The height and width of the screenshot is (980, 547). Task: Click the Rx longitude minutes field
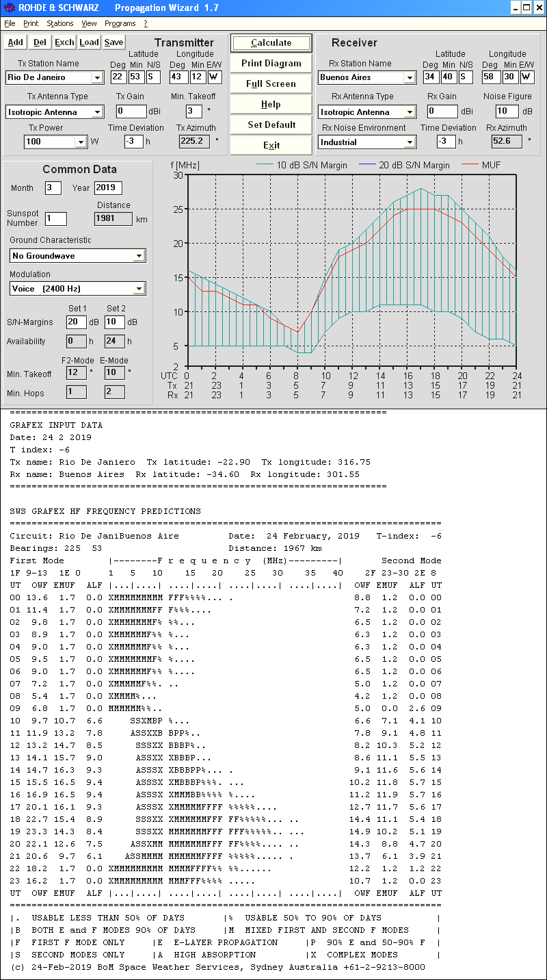tap(511, 77)
